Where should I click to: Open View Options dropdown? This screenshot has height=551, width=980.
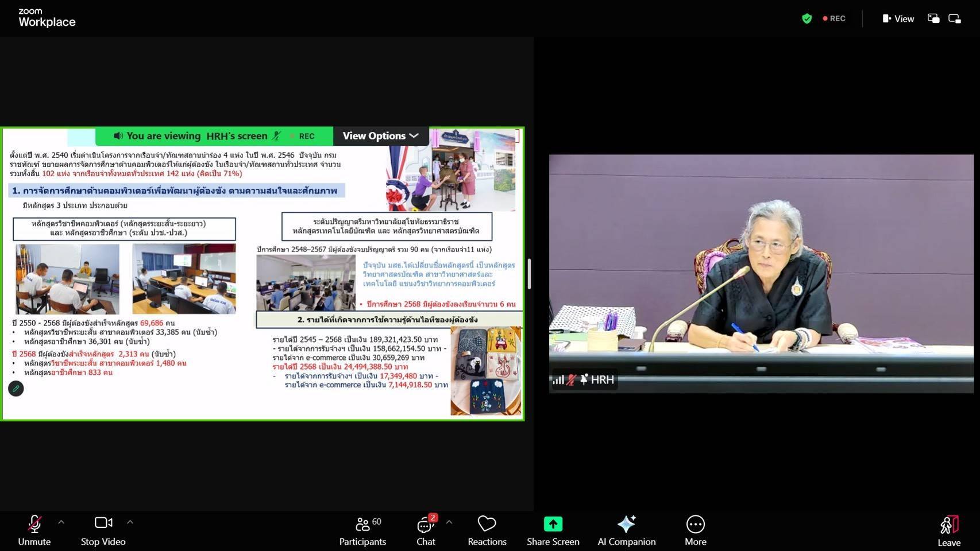pyautogui.click(x=380, y=136)
